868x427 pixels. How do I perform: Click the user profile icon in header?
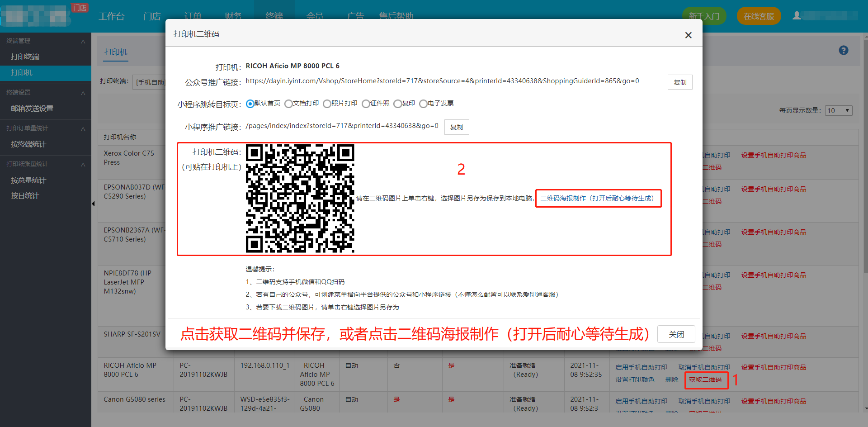tap(797, 16)
